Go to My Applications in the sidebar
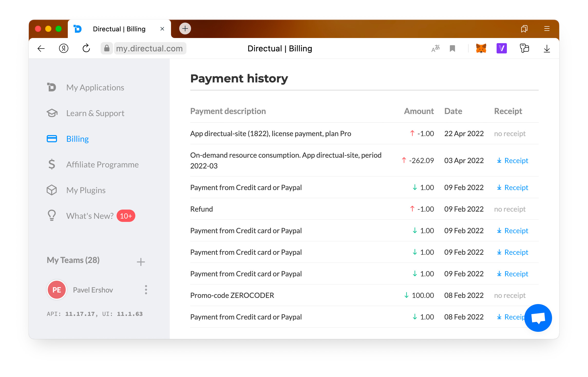 pos(95,88)
